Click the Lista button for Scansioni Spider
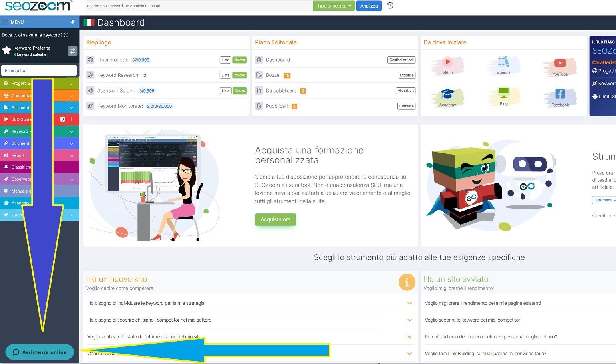 [x=225, y=90]
